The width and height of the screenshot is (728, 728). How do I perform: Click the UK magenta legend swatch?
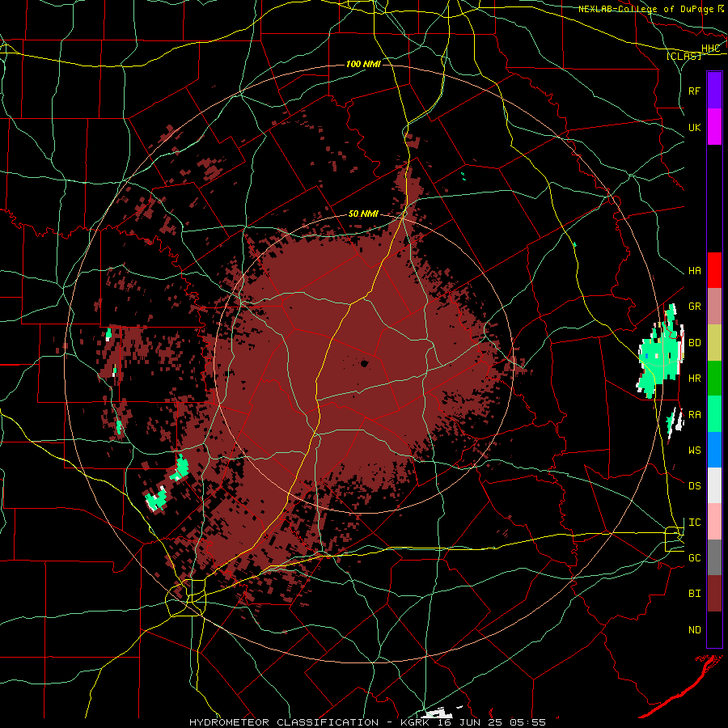pos(714,127)
